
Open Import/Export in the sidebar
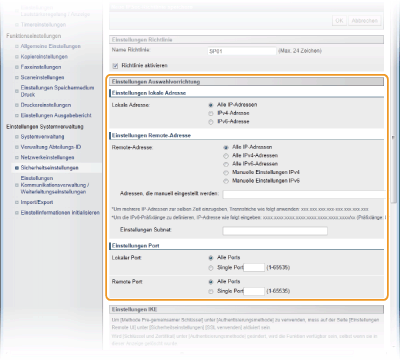[37, 202]
